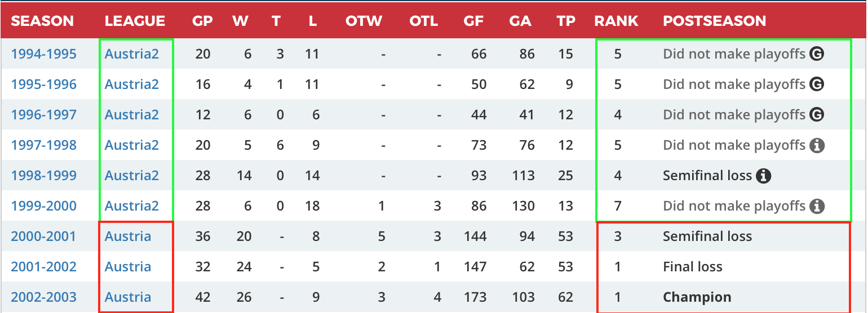Click the RANK column header
This screenshot has height=313, width=868.
616,21
